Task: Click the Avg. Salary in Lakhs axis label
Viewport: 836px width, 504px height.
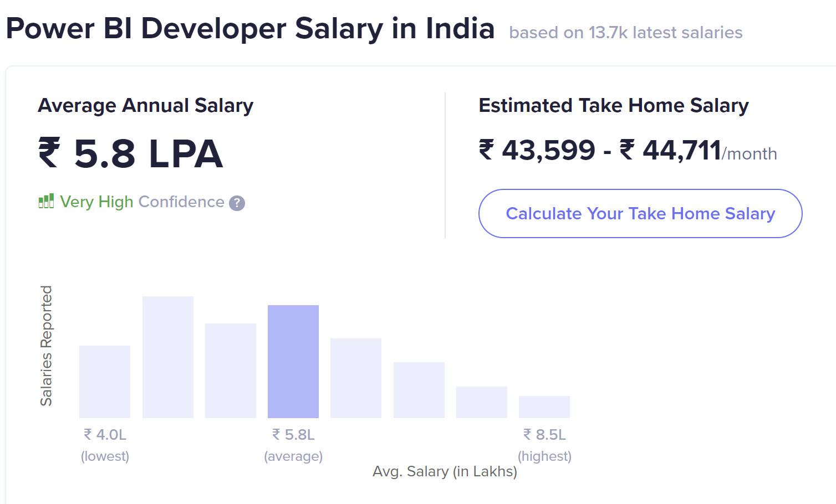Action: coord(445,472)
